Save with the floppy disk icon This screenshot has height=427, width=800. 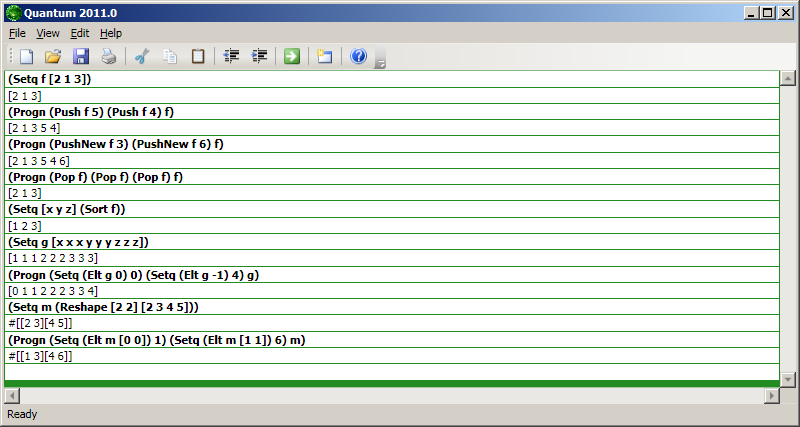point(81,56)
